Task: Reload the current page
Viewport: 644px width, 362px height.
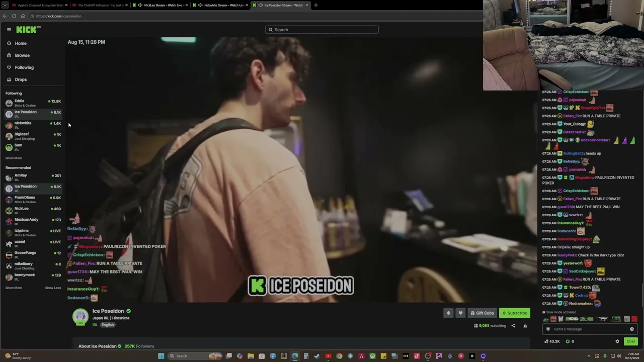Action: pos(14,16)
